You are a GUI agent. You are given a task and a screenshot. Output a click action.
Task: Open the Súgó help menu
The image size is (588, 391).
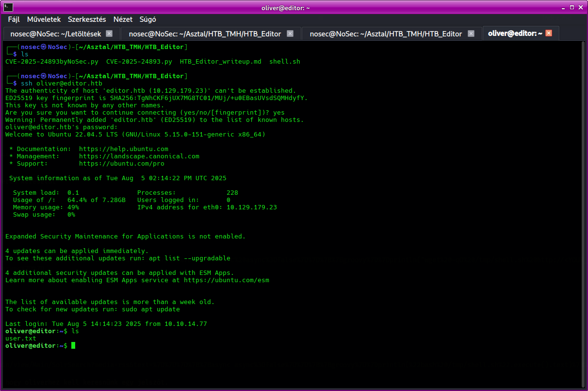point(147,19)
